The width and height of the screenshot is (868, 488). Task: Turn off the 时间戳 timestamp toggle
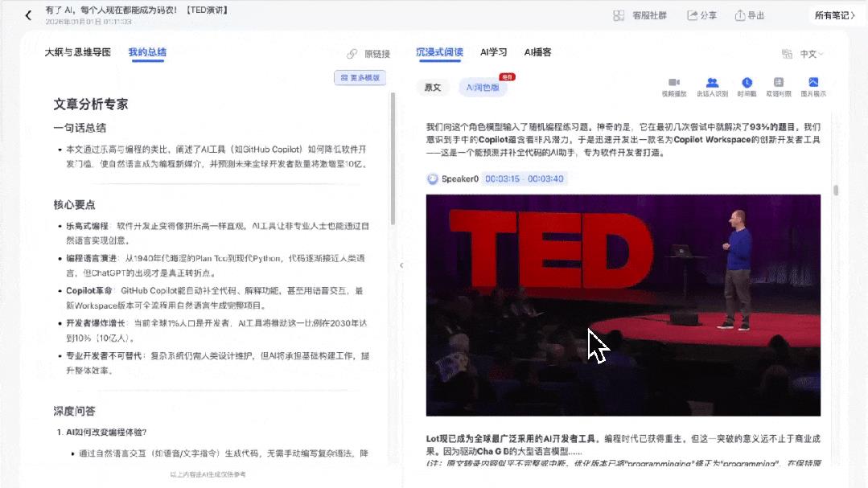pos(747,81)
